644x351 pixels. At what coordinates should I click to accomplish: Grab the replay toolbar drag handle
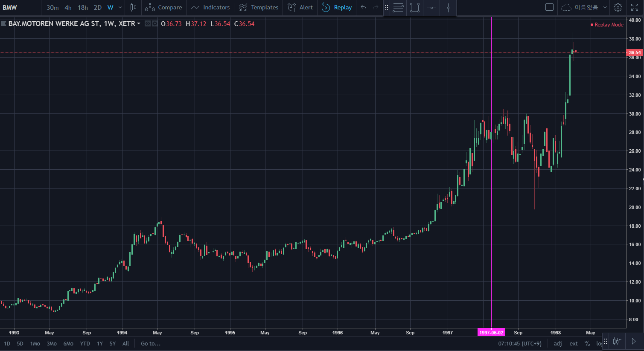[605, 341]
